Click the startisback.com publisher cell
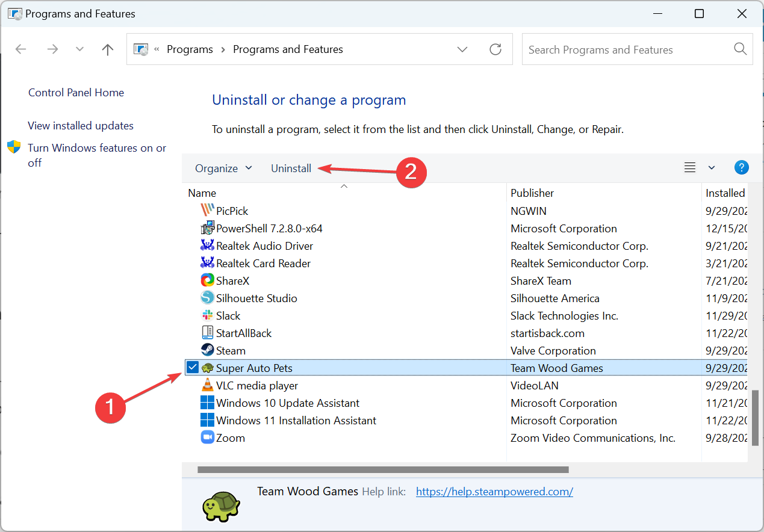This screenshot has width=764, height=532. click(x=547, y=333)
